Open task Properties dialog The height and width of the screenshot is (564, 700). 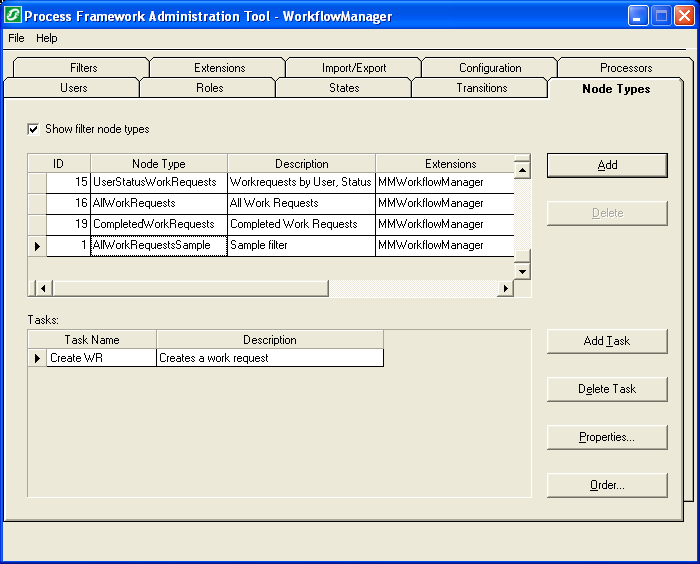(x=607, y=437)
